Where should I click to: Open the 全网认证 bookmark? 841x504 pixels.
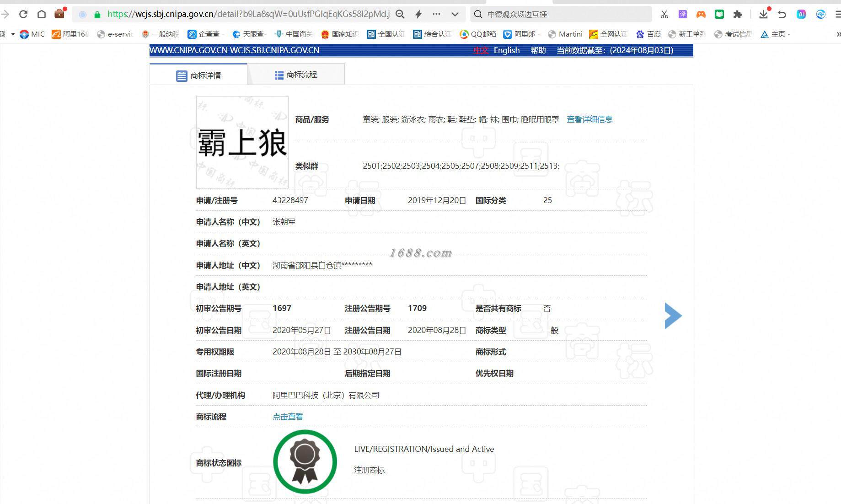tap(608, 34)
